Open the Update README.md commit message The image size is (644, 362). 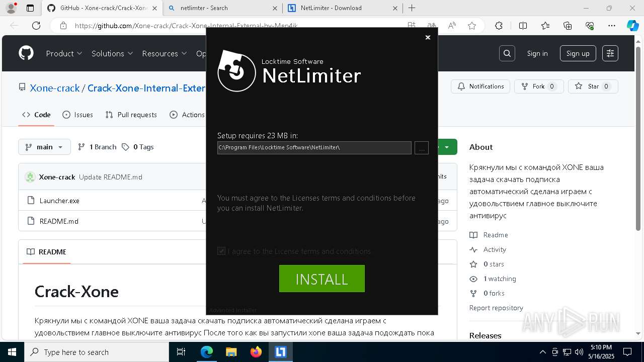[111, 177]
